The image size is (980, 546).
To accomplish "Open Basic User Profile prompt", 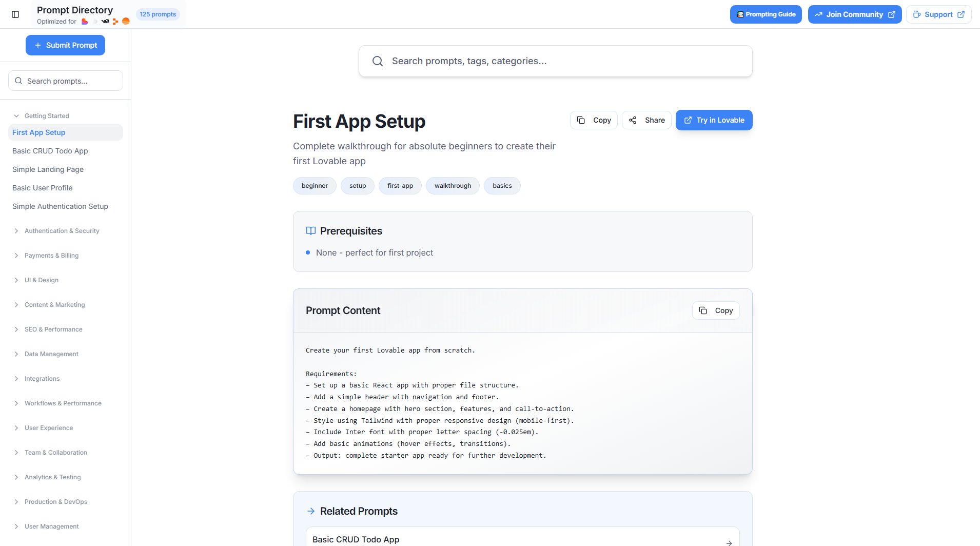I will pyautogui.click(x=66, y=188).
